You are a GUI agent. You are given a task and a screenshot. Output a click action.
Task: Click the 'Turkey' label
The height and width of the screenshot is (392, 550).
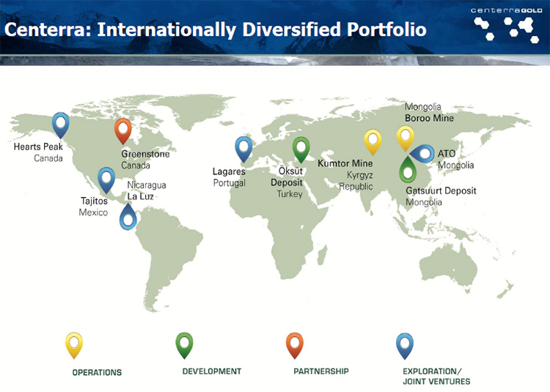pyautogui.click(x=290, y=194)
